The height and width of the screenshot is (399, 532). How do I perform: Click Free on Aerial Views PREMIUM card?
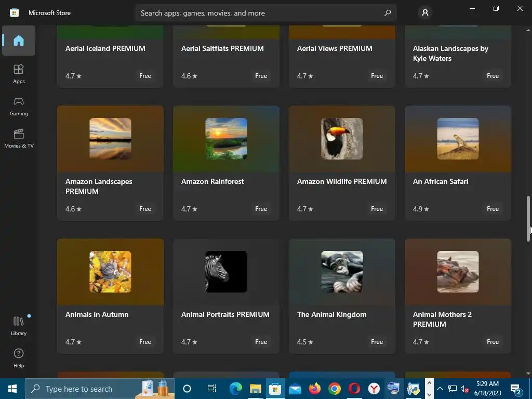point(377,76)
